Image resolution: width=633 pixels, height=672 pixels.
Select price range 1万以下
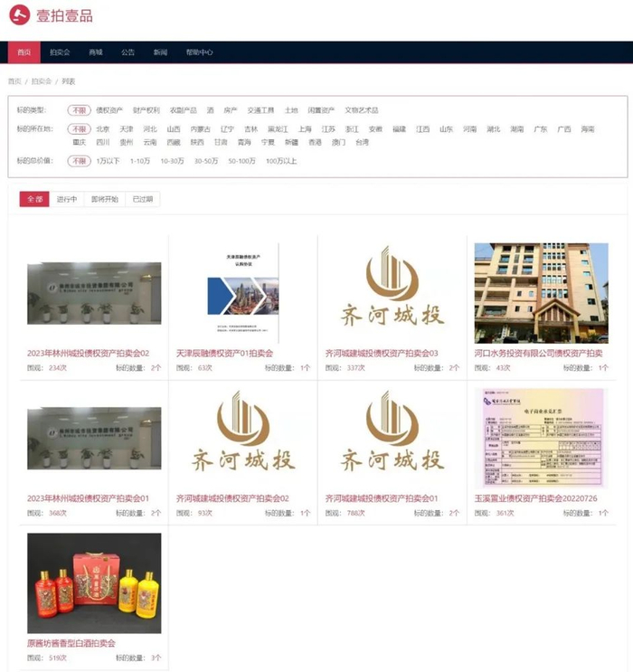coord(108,161)
